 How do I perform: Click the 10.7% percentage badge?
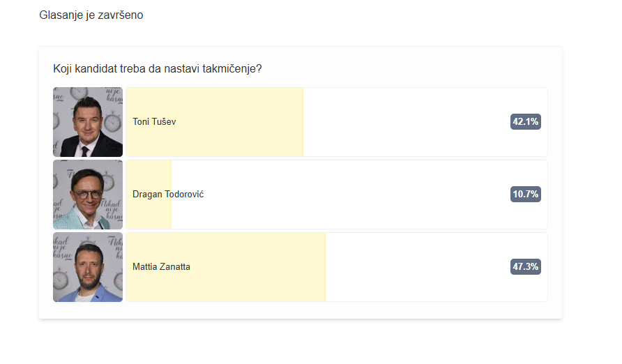point(526,195)
